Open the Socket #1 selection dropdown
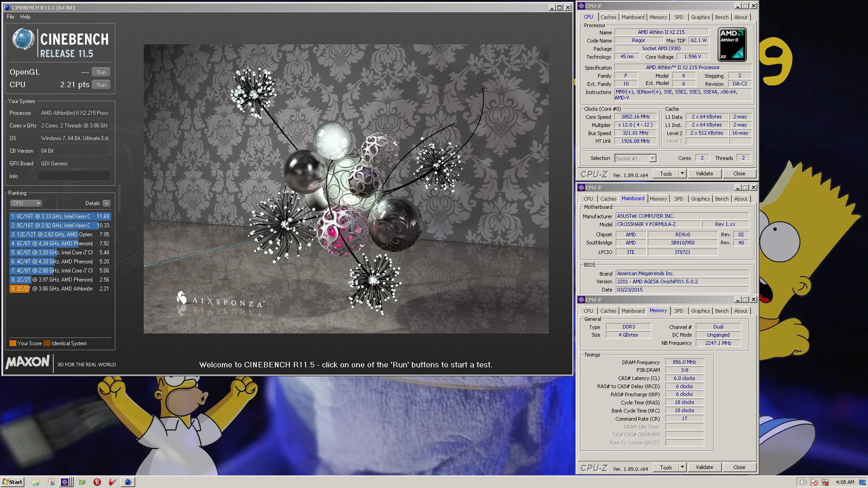 pyautogui.click(x=635, y=159)
